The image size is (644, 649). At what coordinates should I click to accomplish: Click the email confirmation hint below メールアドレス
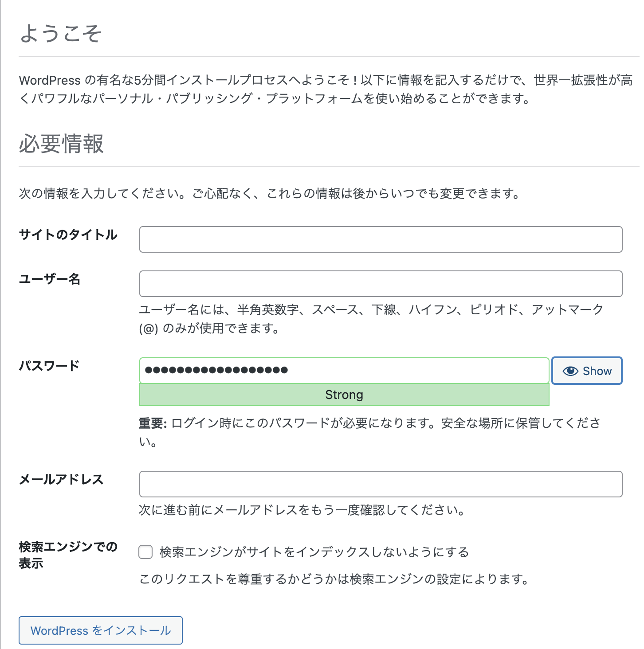coord(302,510)
